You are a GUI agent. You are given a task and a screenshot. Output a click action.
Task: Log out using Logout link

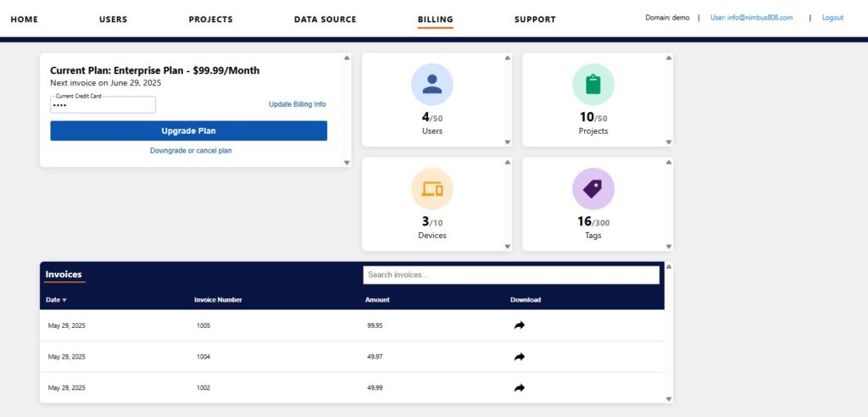point(832,18)
